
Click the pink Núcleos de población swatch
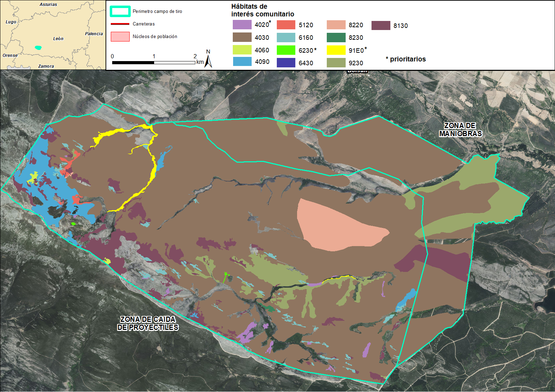point(120,37)
